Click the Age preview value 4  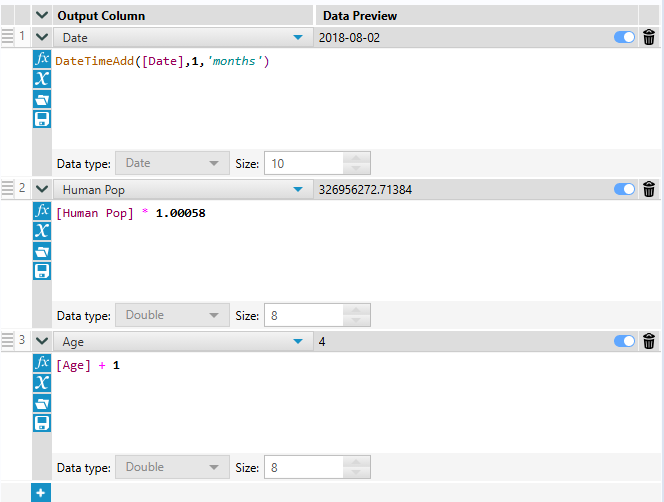pos(322,342)
